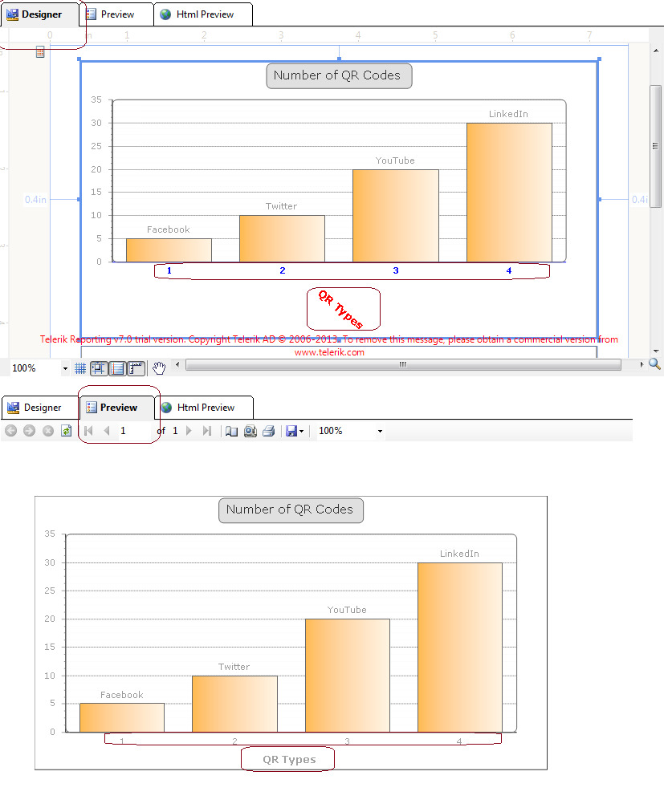664x812 pixels.
Task: Click the www.telerik.com link text
Action: 329,352
